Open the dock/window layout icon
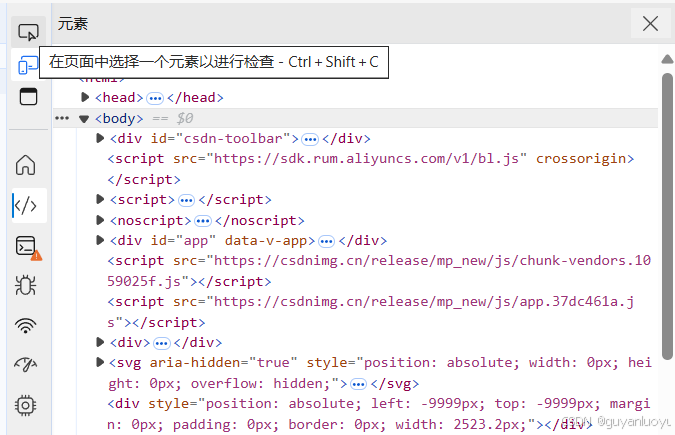675x435 pixels. pyautogui.click(x=28, y=96)
